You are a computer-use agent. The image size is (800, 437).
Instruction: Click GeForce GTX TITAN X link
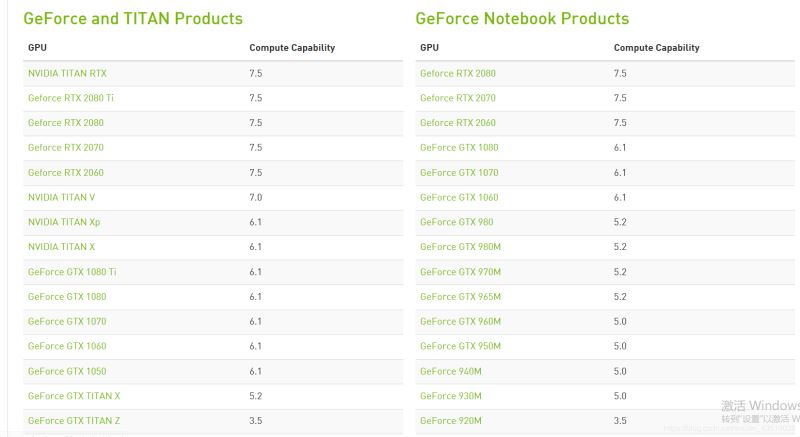point(74,396)
